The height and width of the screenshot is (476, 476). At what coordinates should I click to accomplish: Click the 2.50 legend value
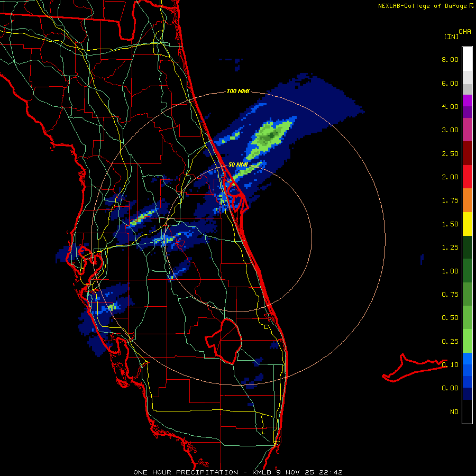[450, 153]
